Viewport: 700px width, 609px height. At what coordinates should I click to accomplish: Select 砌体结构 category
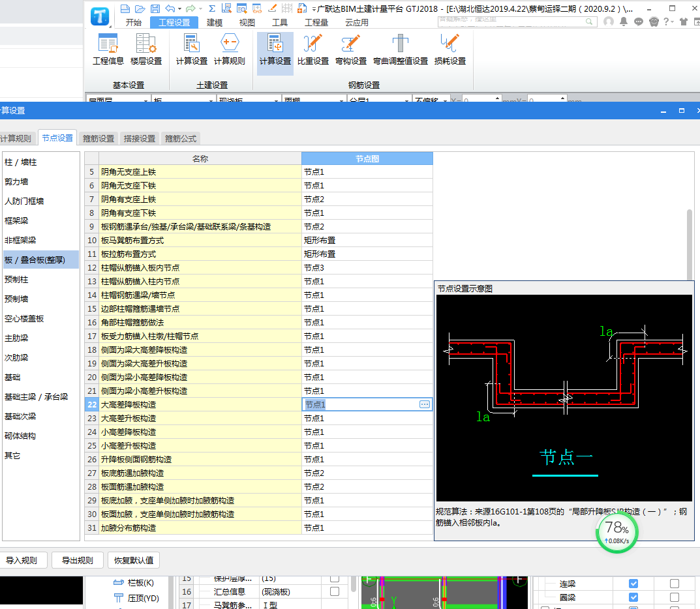[x=41, y=436]
